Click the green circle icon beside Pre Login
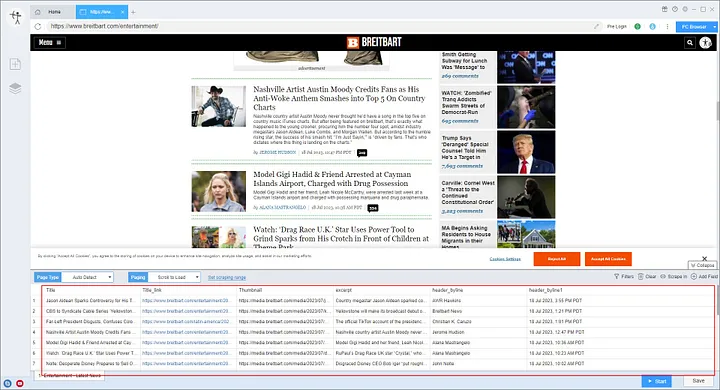720x390 pixels. coord(637,27)
